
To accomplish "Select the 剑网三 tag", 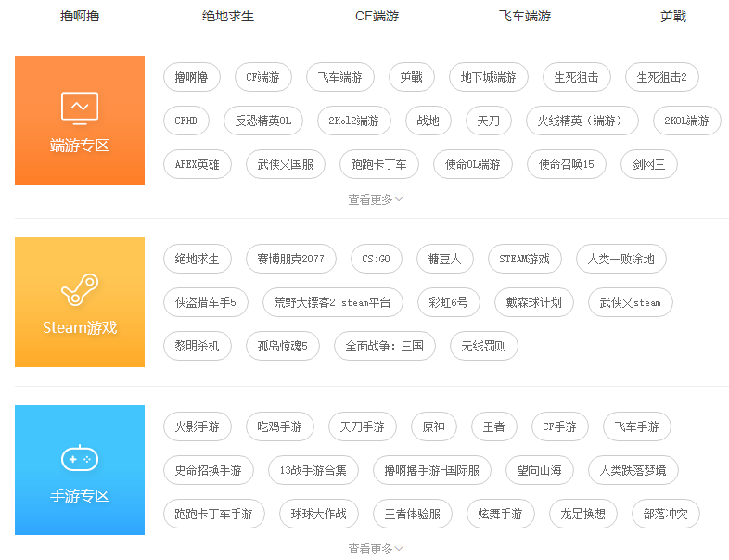I will pyautogui.click(x=649, y=164).
